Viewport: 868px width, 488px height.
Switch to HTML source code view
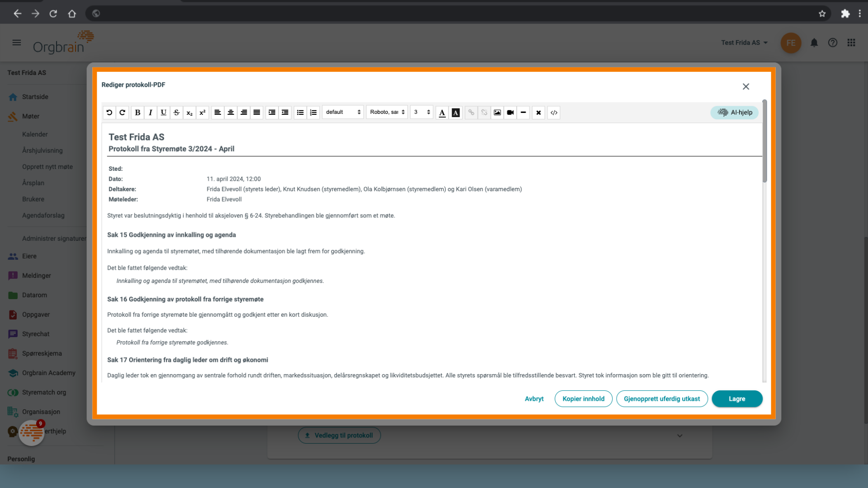tap(554, 113)
